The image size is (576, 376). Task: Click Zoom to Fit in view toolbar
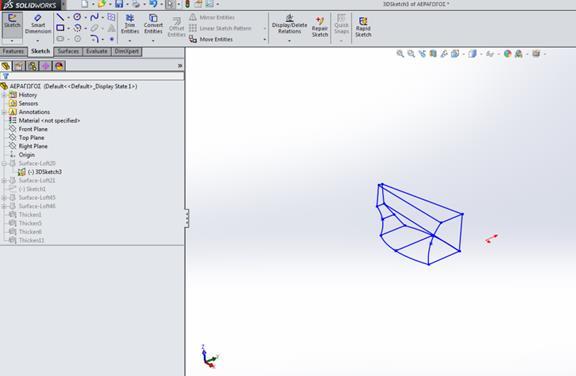pyautogui.click(x=400, y=54)
